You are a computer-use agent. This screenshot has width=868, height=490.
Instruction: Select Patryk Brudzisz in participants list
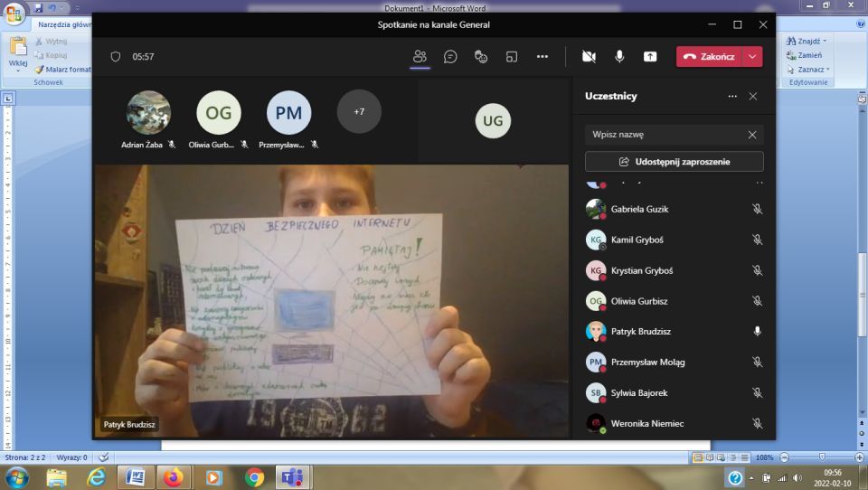click(x=641, y=332)
